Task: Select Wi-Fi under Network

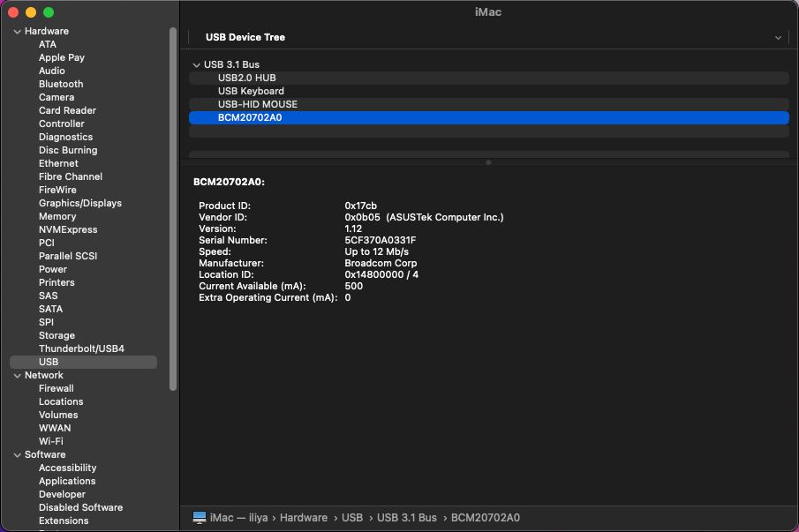Action: [x=51, y=441]
